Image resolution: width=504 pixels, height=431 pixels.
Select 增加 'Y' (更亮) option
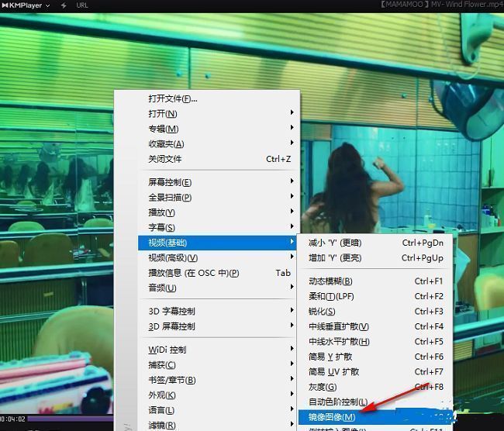tap(375, 258)
